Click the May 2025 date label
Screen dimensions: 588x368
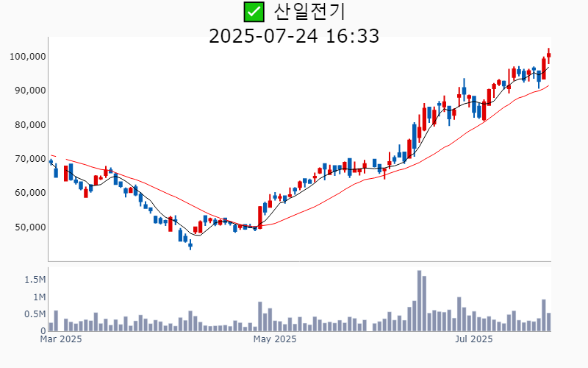(x=275, y=339)
